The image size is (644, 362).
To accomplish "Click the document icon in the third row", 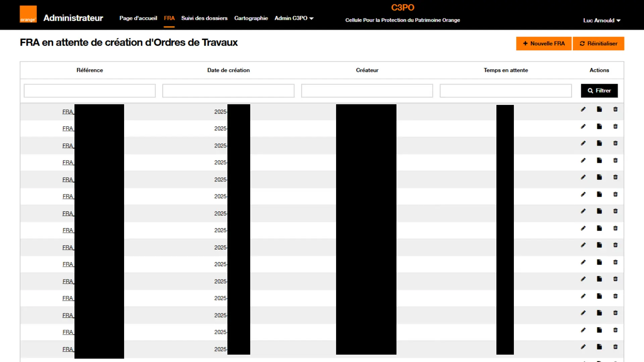I will point(599,143).
